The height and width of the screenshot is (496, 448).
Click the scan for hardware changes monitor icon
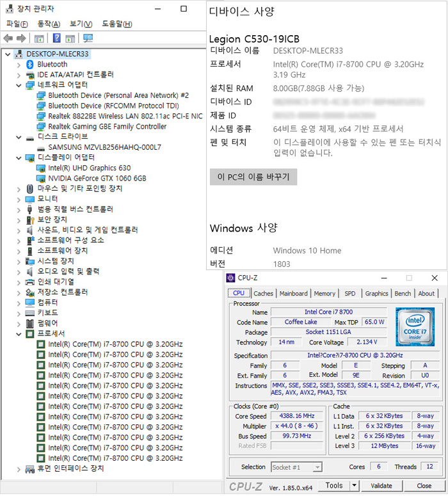88,38
